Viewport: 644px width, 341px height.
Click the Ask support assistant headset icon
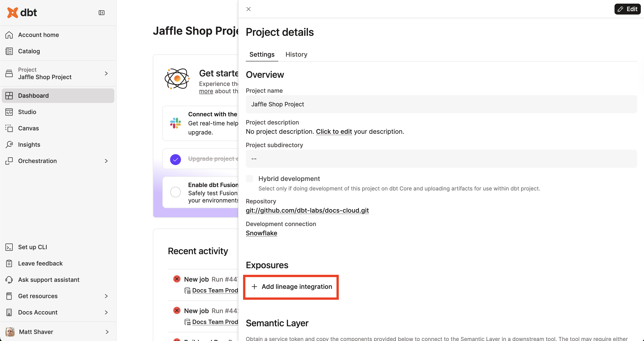coord(9,280)
